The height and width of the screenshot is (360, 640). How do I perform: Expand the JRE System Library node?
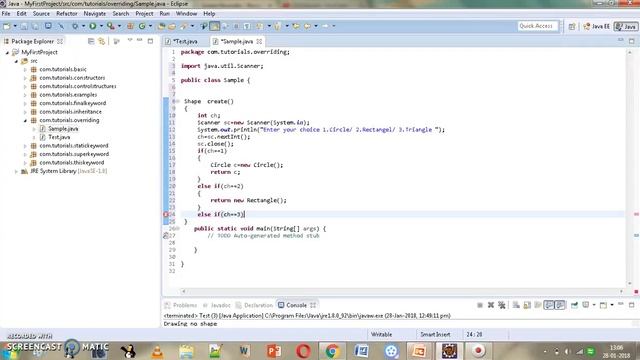pos(16,171)
